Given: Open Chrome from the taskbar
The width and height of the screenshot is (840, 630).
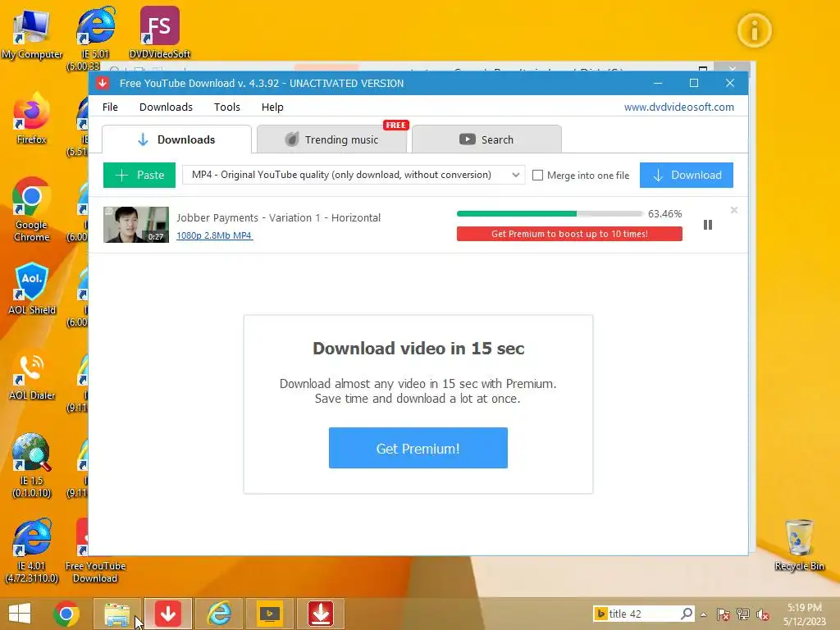Looking at the screenshot, I should [66, 614].
